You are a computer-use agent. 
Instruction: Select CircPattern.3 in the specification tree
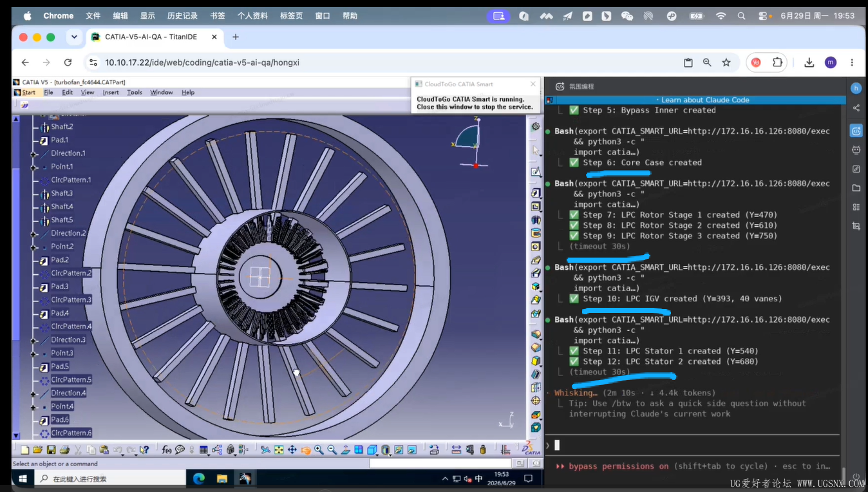click(x=71, y=299)
